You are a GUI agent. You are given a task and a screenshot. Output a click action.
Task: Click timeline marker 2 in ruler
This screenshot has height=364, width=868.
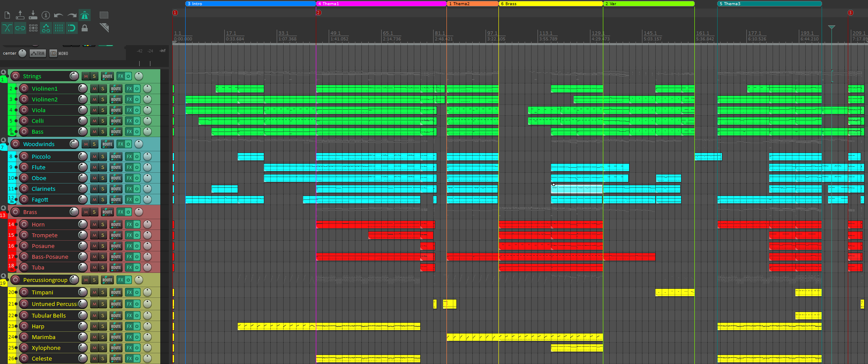318,12
